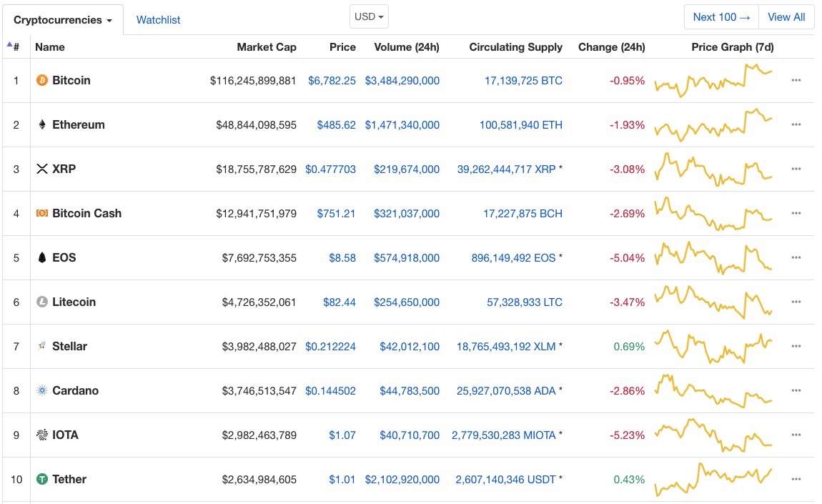Sort the table by Volume (24h)

(x=407, y=46)
